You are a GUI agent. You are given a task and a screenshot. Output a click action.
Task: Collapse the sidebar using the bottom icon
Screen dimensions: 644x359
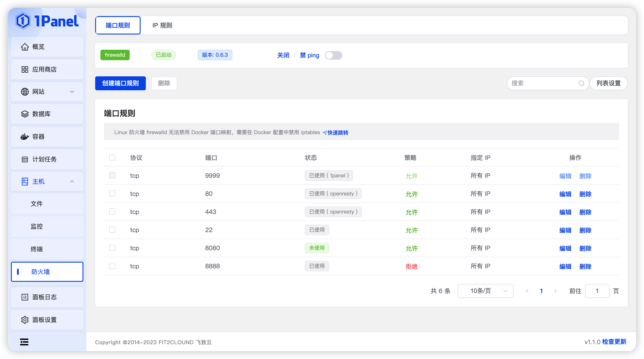point(24,342)
